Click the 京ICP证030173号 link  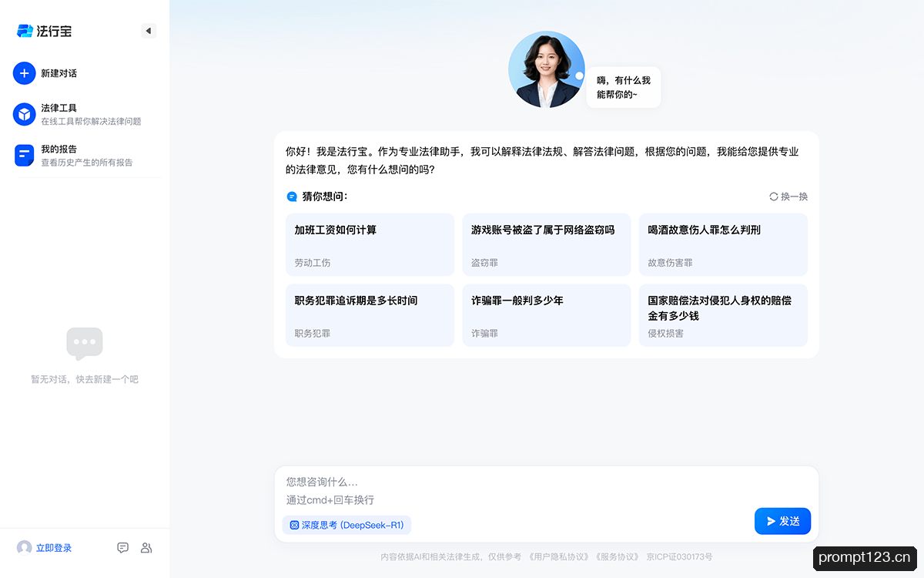pos(679,556)
